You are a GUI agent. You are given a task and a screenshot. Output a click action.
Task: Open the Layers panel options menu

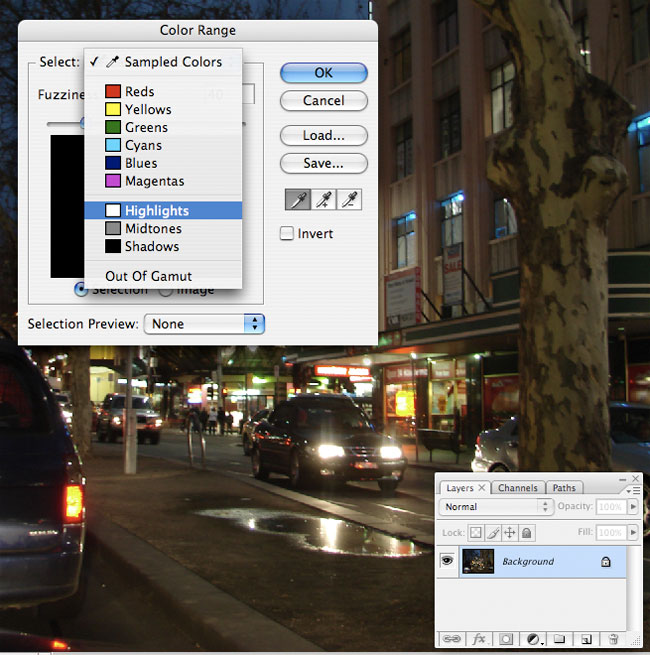[634, 490]
